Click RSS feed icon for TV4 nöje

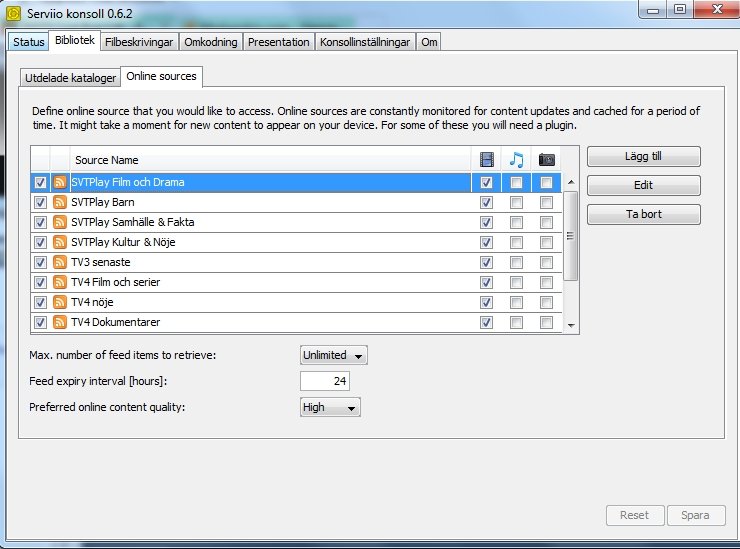(x=59, y=302)
